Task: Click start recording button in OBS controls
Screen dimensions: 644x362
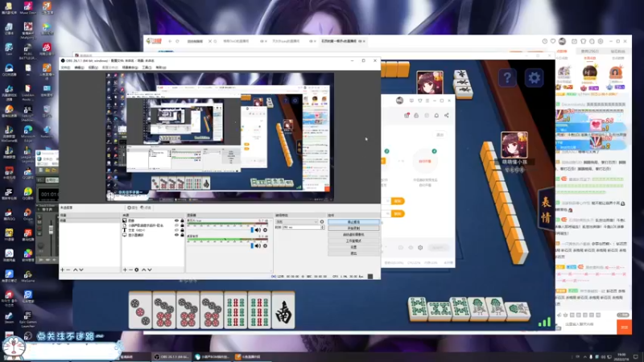Action: click(x=353, y=228)
